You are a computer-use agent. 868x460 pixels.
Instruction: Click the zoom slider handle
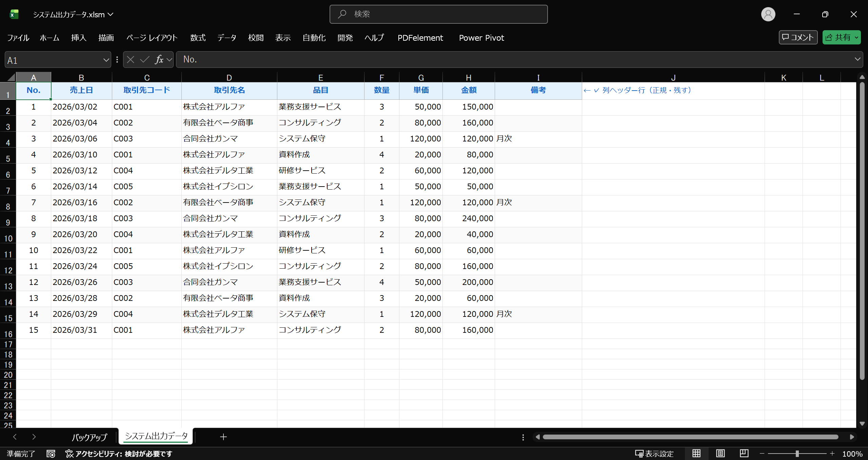tap(797, 454)
